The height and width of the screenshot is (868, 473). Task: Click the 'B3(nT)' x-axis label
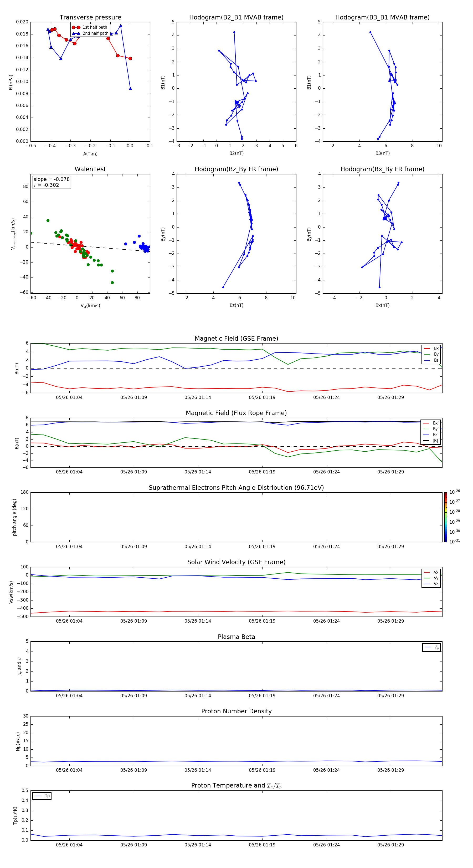pos(382,153)
